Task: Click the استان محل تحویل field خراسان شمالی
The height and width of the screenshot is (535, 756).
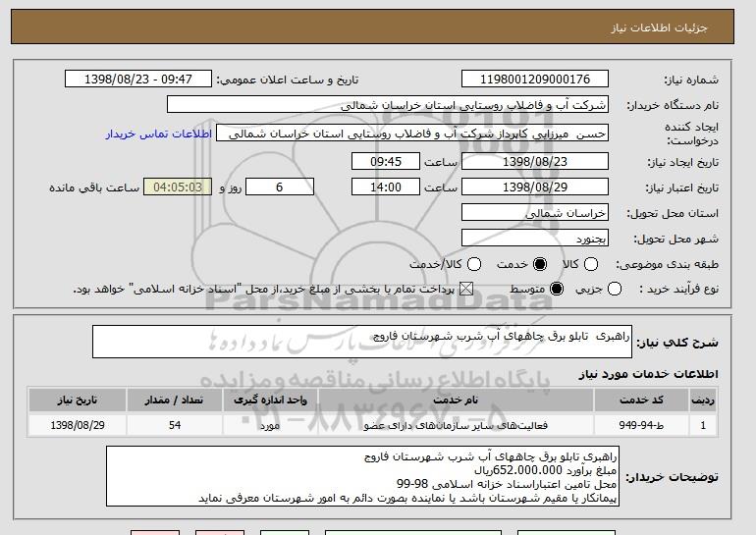Action: pyautogui.click(x=535, y=213)
